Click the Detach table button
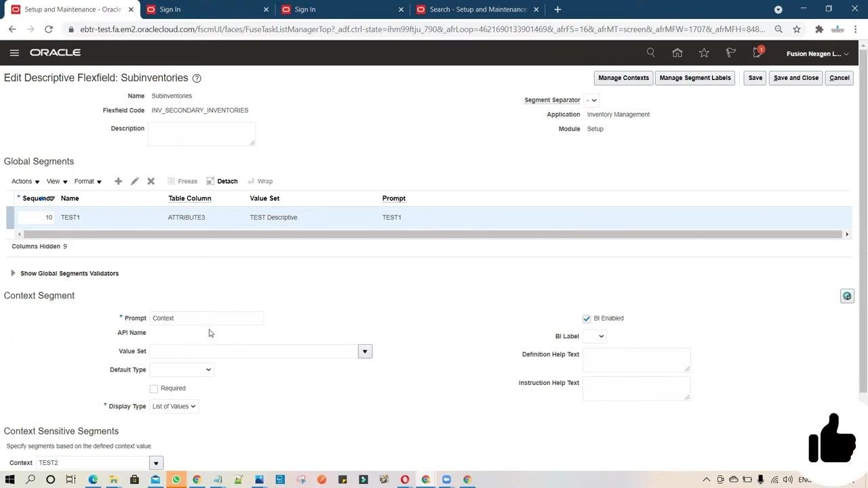Screen dimensions: 868x488 222,181
